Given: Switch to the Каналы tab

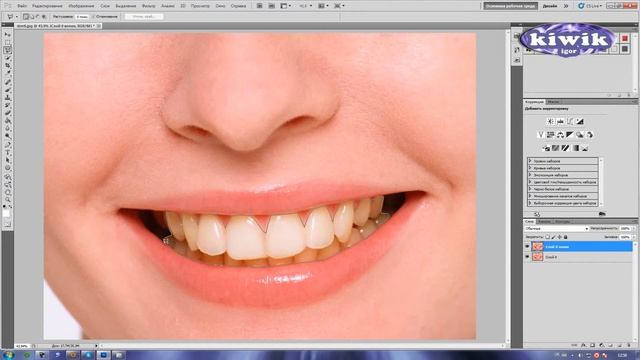Looking at the screenshot, I should tap(544, 222).
